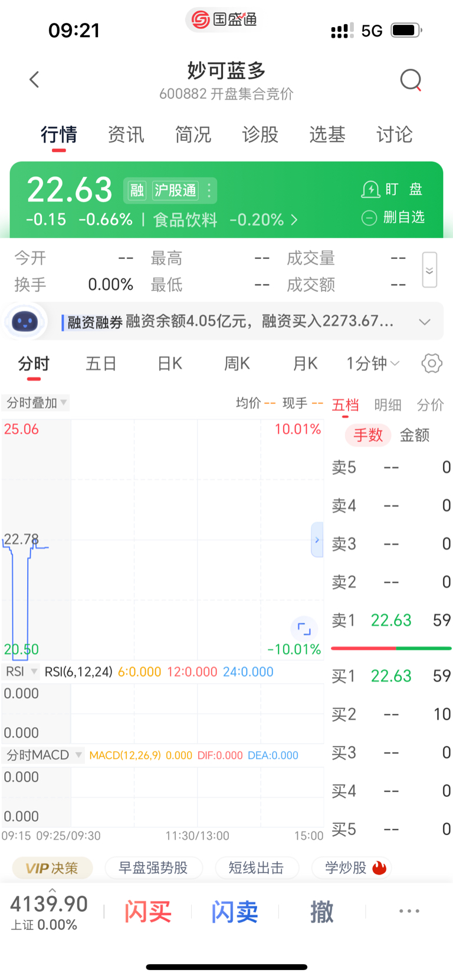Expand the 上证 index ticker caret
The image size is (453, 980).
52,890
